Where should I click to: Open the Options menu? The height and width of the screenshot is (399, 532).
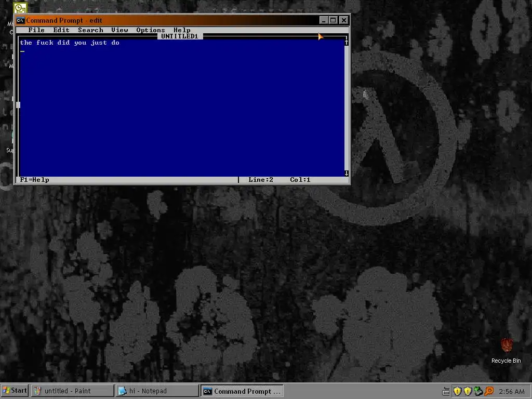pyautogui.click(x=150, y=30)
